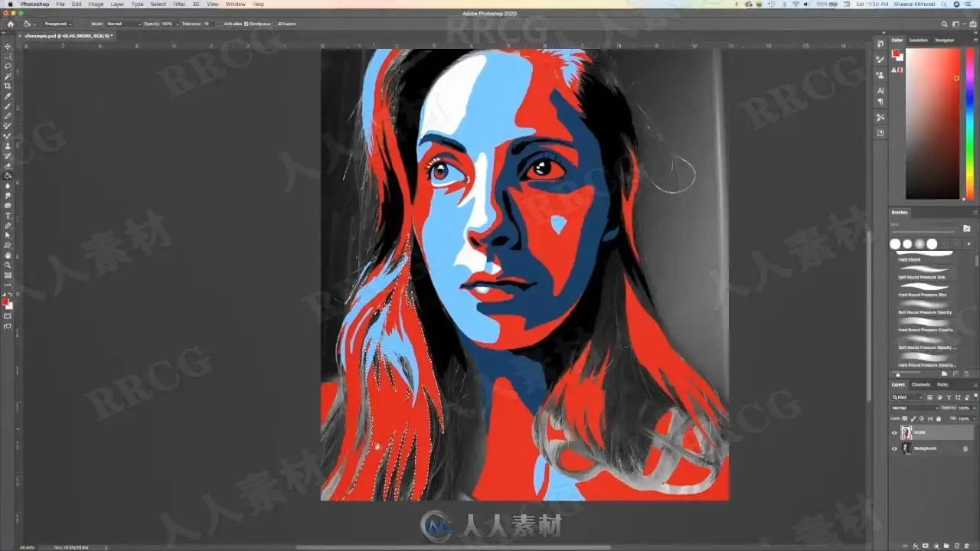Image resolution: width=980 pixels, height=551 pixels.
Task: Select the Horizontal Type tool
Action: [x=8, y=216]
